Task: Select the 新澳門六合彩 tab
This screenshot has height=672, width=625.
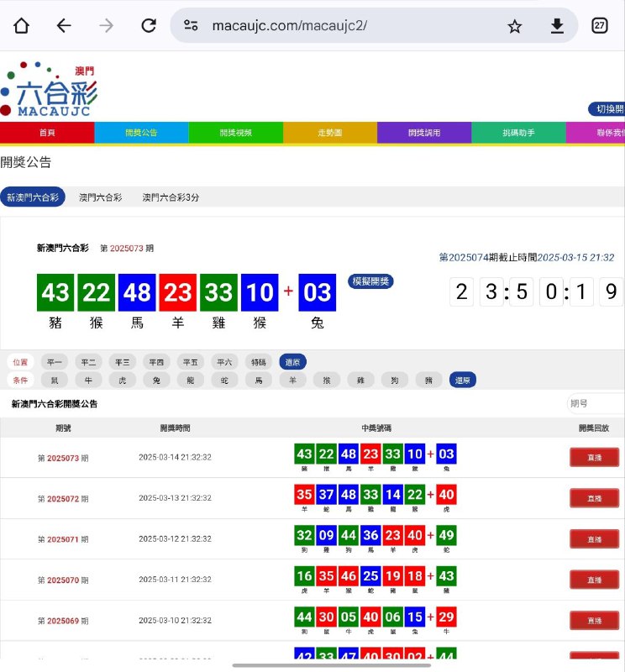Action: point(33,197)
